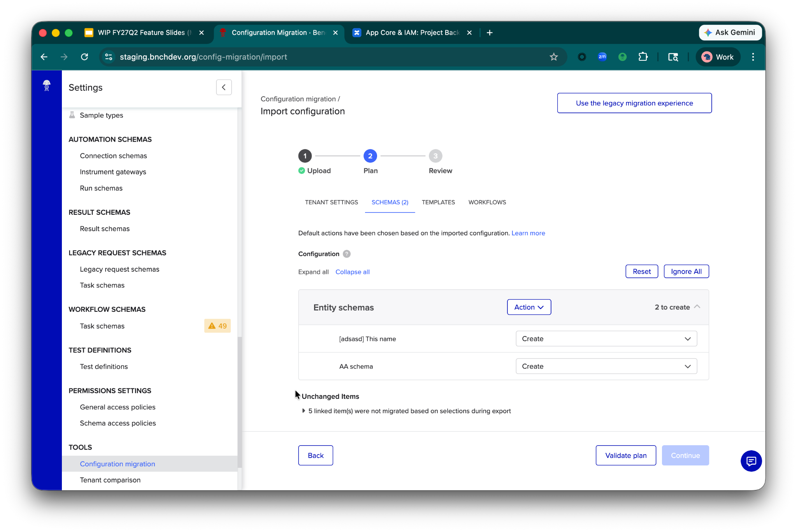Viewport: 797px width, 532px height.
Task: Switch to the WORKFLOWS tab
Action: [x=487, y=202]
